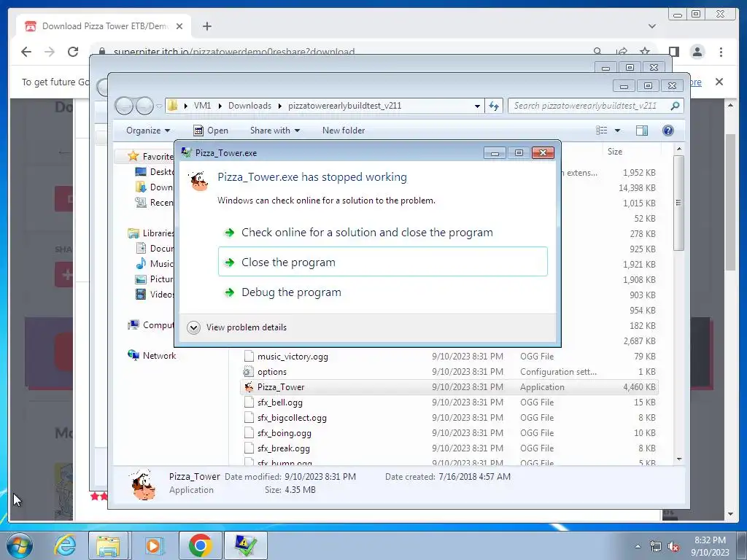
Task: Show hidden system tray icons
Action: (x=638, y=546)
